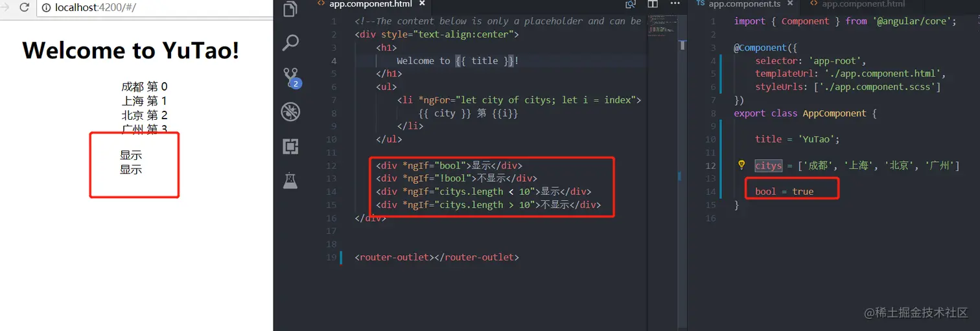Open the Explorer files view
This screenshot has height=331, width=980.
291,8
